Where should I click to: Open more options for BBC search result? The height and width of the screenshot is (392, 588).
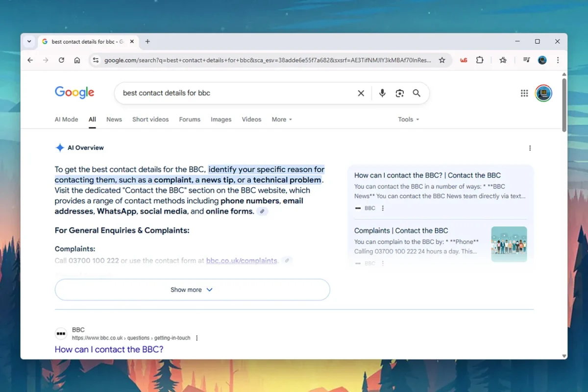pos(197,338)
